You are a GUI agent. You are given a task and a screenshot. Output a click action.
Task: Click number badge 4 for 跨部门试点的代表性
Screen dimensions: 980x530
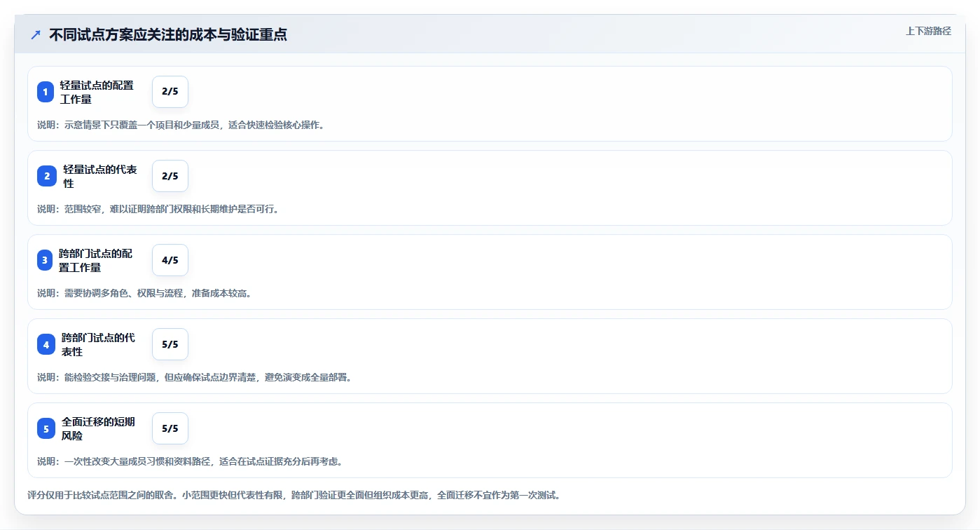click(46, 344)
